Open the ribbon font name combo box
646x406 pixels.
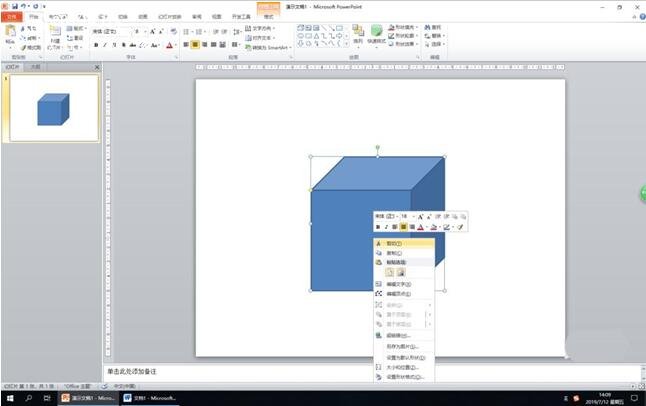tap(110, 31)
